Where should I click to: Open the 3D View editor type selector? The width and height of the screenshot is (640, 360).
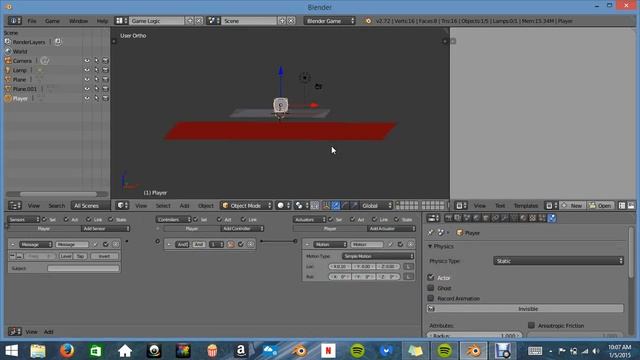122,205
